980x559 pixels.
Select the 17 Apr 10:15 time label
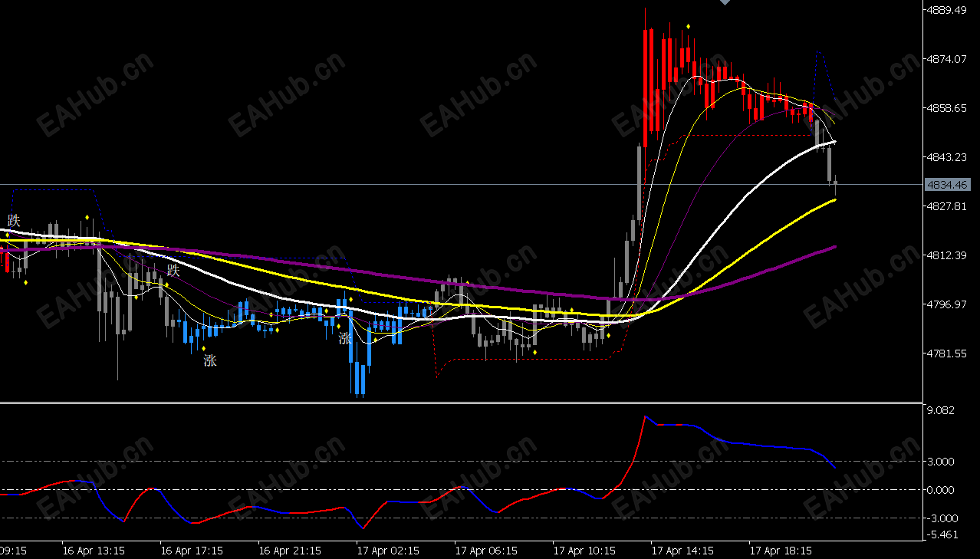pos(584,551)
